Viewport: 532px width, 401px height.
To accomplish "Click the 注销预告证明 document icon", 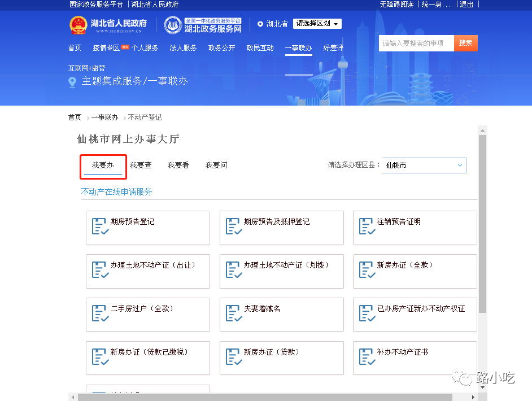I will pos(367,226).
